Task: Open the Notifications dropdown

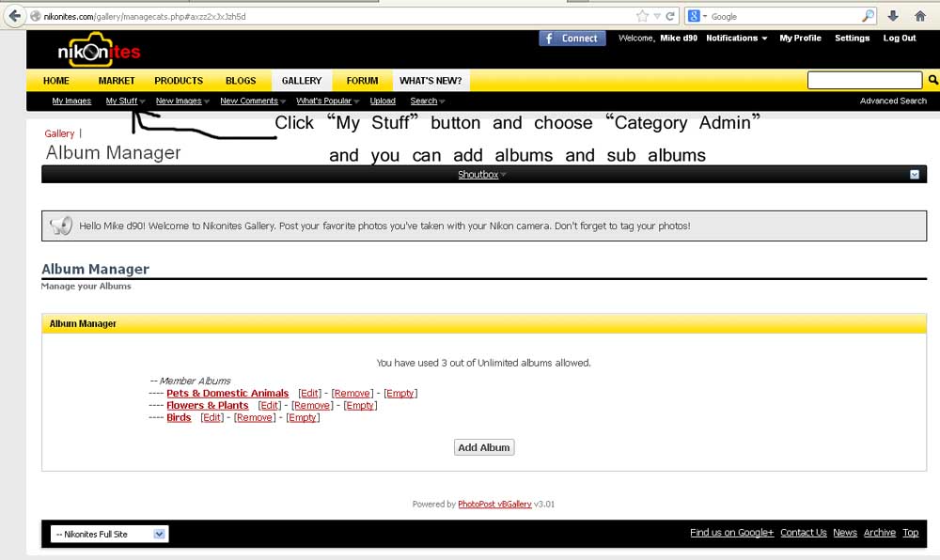Action: [x=736, y=39]
